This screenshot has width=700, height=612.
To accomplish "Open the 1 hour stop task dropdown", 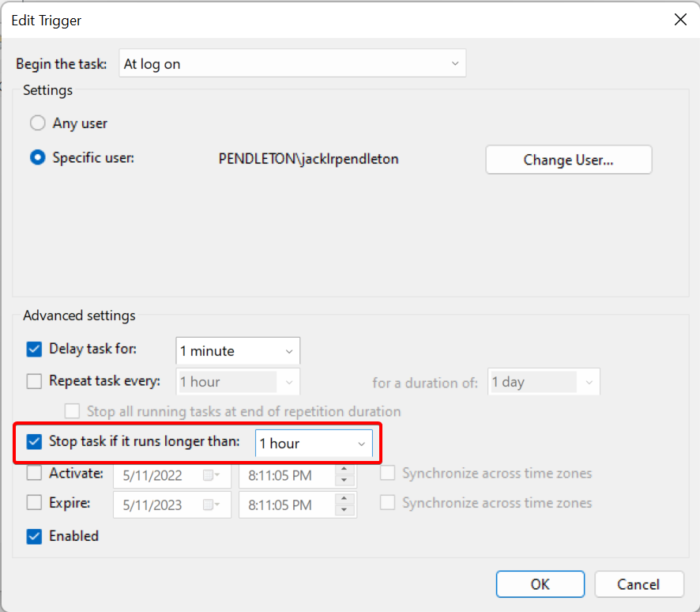I will [x=362, y=444].
